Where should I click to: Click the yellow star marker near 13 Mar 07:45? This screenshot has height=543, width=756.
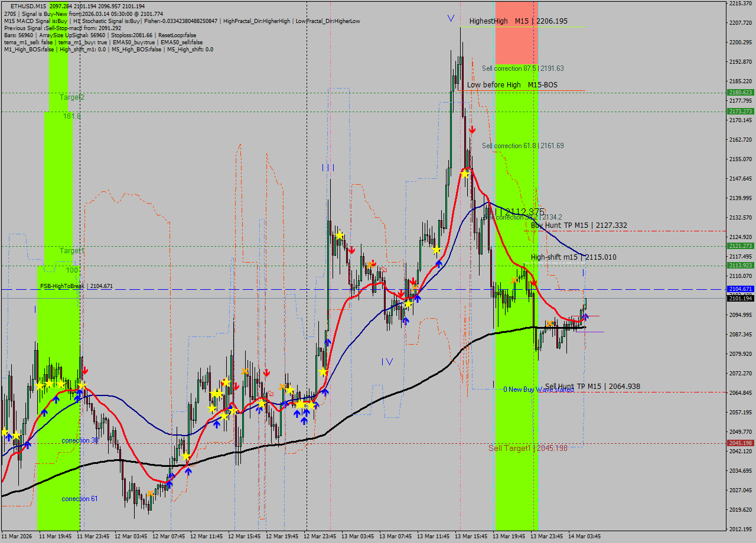pos(409,304)
